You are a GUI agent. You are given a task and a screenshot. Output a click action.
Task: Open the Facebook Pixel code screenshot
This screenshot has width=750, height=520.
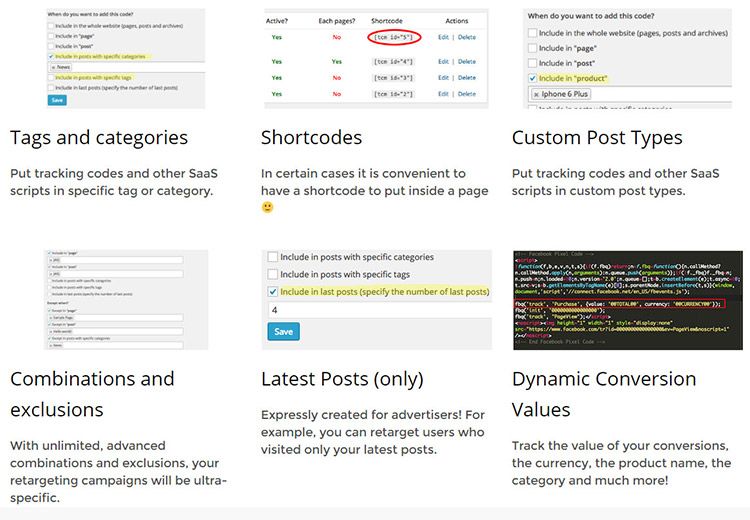click(628, 299)
